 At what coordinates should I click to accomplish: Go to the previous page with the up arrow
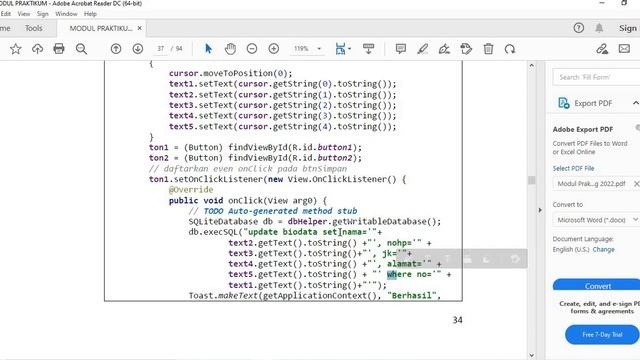[116, 49]
